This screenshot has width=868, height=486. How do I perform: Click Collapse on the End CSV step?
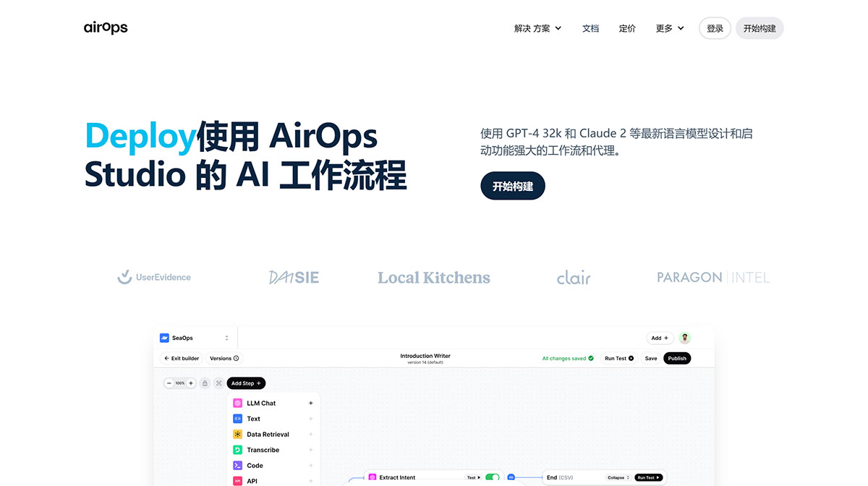(x=615, y=477)
